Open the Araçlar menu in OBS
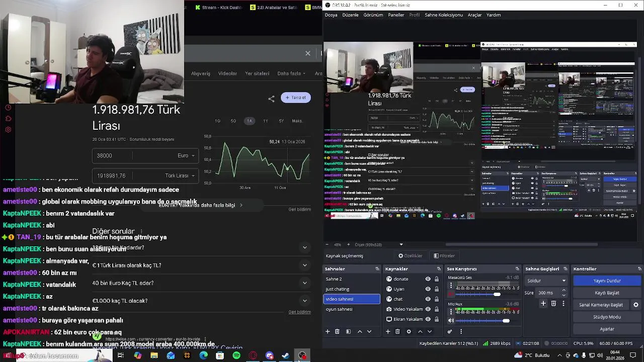The height and width of the screenshot is (362, 644). point(474,15)
